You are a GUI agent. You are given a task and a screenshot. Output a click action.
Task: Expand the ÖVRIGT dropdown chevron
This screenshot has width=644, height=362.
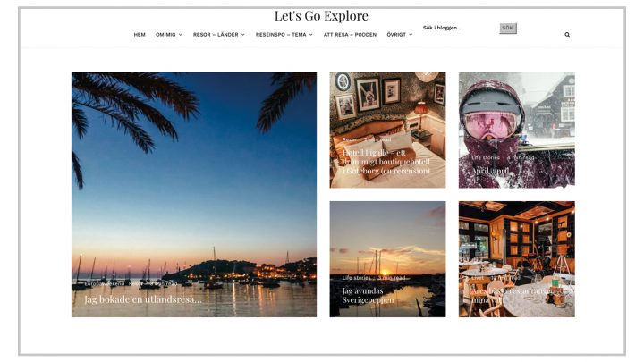pyautogui.click(x=411, y=35)
